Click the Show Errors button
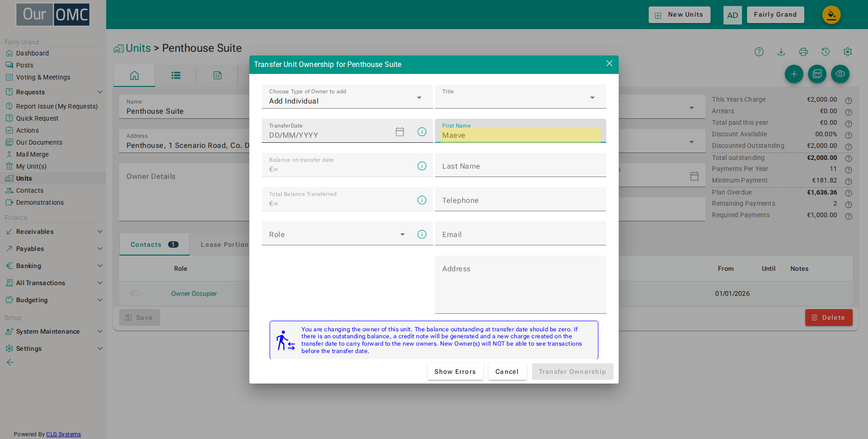Viewport: 868px width, 439px height. 455,372
